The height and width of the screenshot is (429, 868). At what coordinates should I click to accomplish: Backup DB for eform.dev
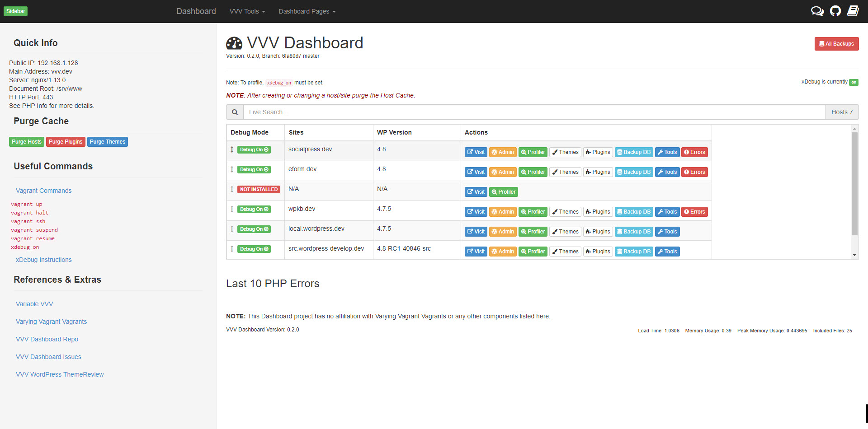[x=634, y=172]
